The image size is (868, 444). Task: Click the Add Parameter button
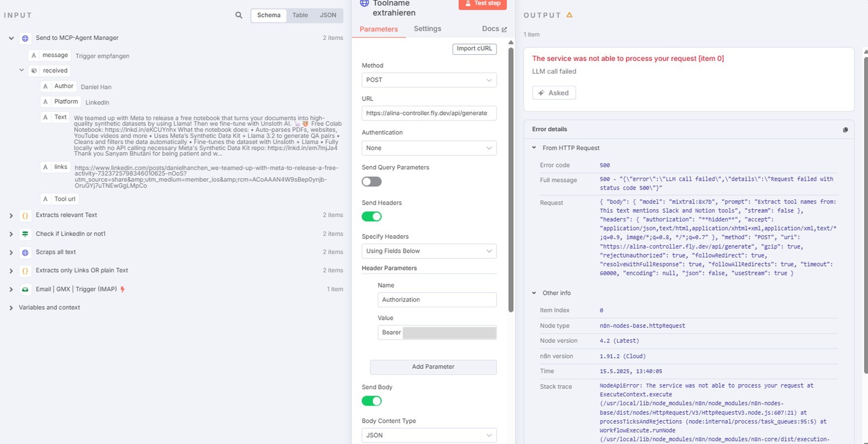click(x=433, y=367)
